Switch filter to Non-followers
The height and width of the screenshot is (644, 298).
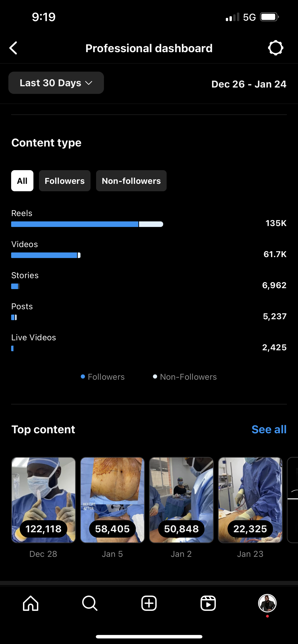pyautogui.click(x=131, y=181)
